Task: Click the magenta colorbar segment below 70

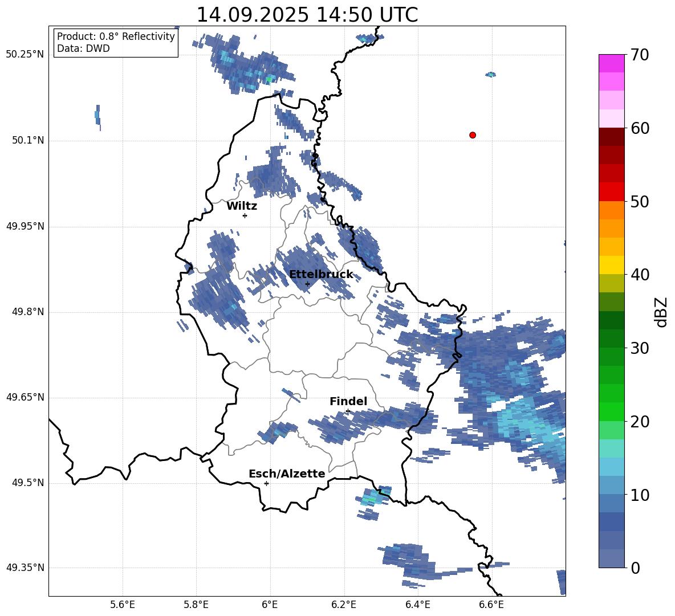Action: (x=611, y=63)
